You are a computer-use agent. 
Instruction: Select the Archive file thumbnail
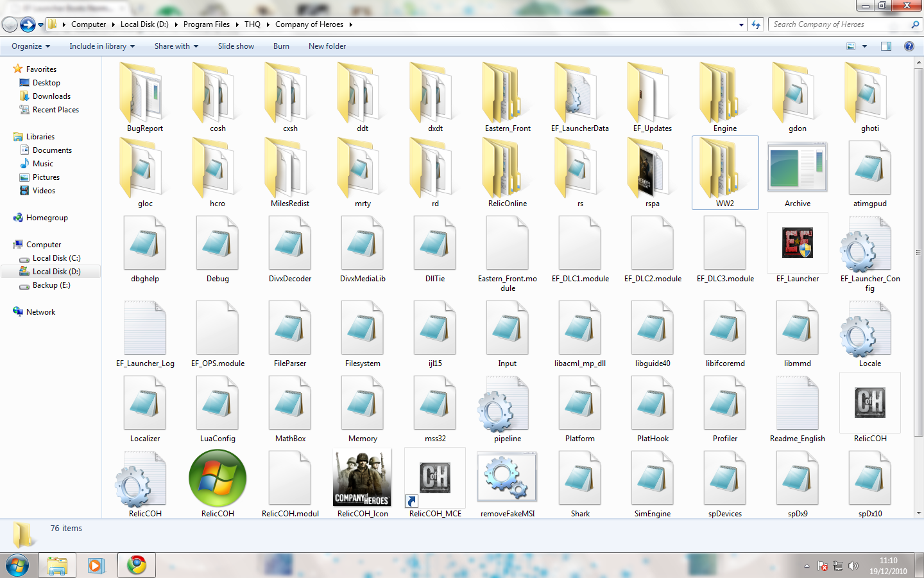[x=798, y=173]
